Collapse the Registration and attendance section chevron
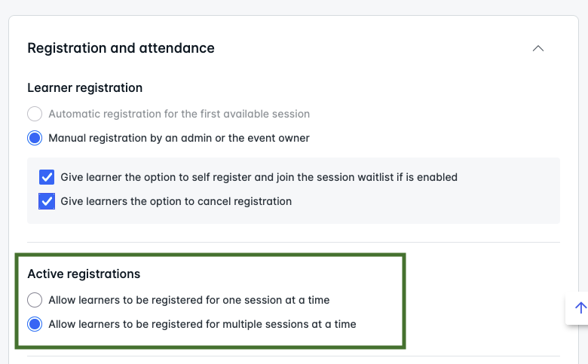 click(537, 48)
